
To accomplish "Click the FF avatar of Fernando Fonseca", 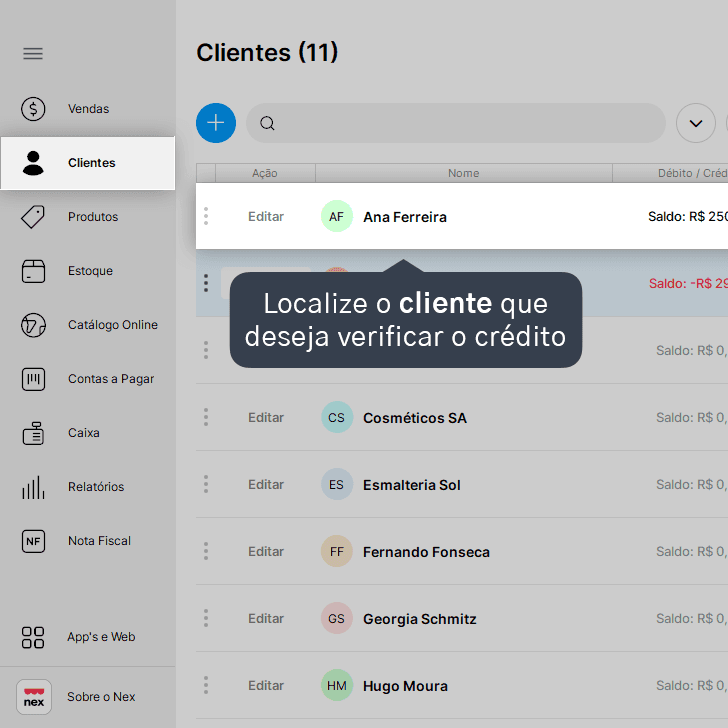I will point(337,551).
